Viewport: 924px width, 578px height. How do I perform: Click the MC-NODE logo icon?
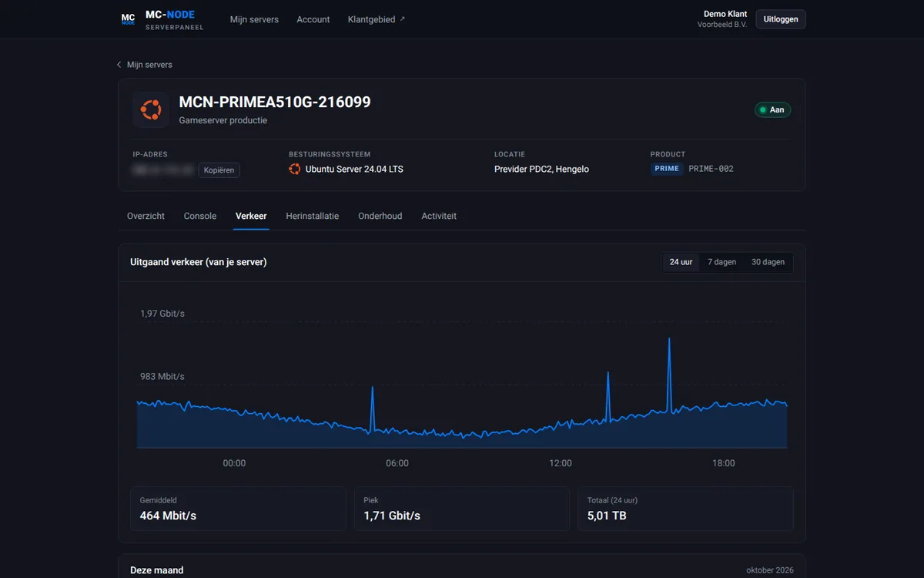pos(128,19)
